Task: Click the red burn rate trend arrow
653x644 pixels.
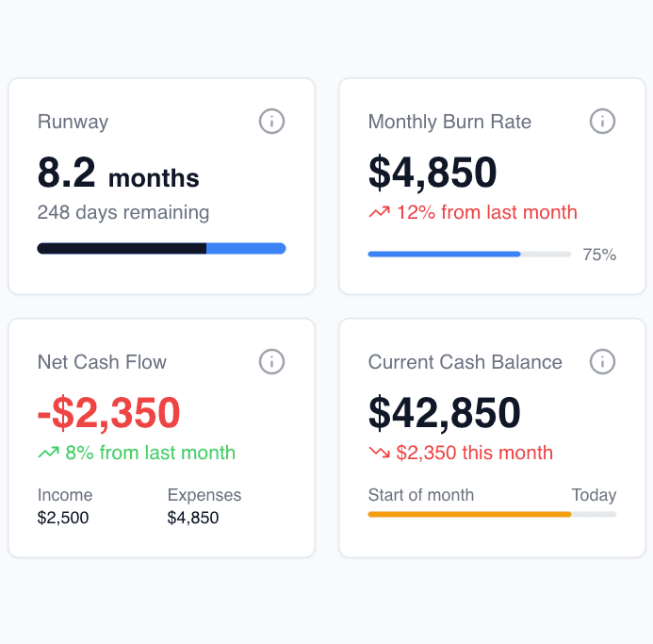Action: [x=379, y=213]
